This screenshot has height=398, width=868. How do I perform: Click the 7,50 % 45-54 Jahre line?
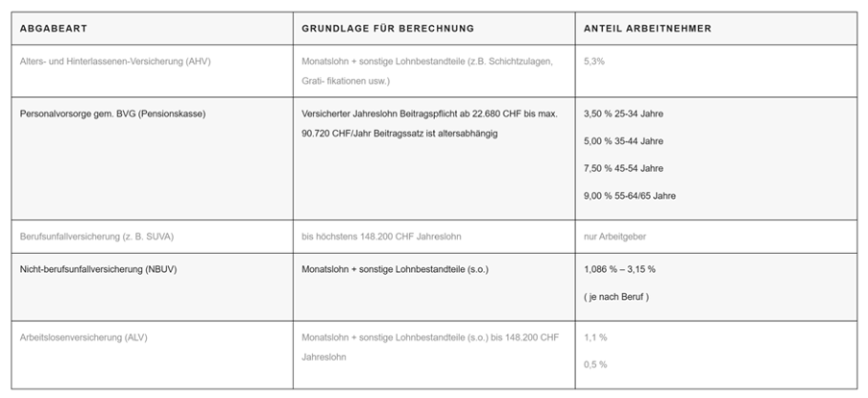[x=623, y=168]
